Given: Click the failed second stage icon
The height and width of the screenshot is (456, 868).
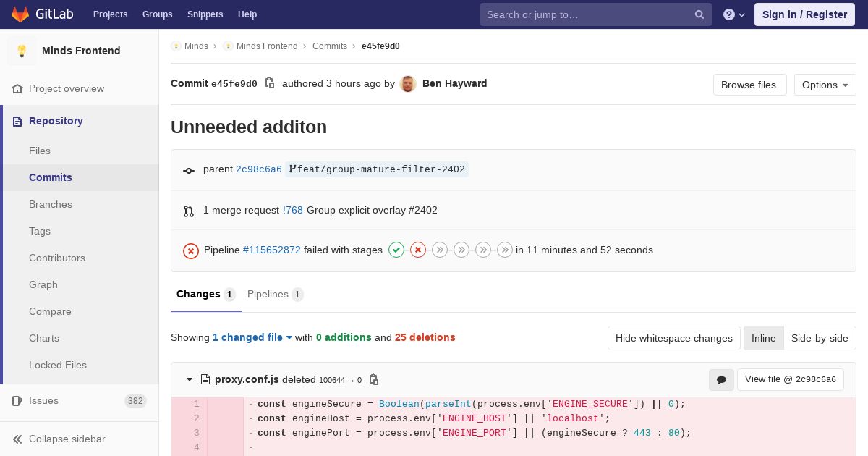Looking at the screenshot, I should [x=418, y=250].
